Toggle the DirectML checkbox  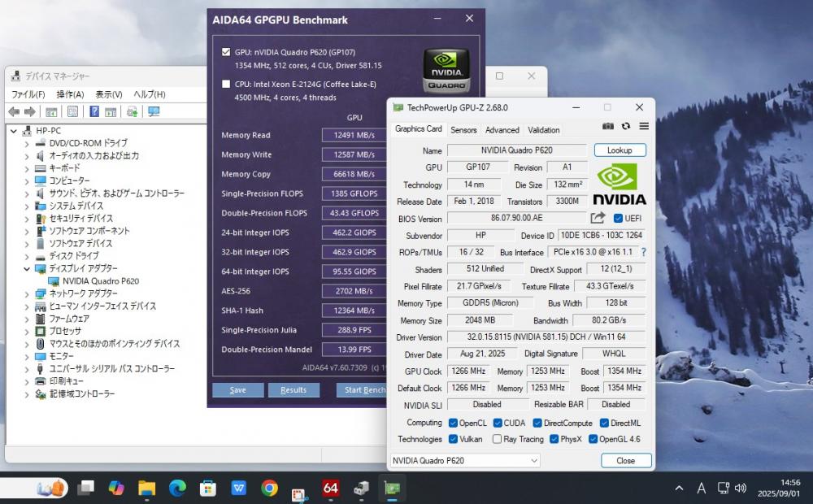click(x=604, y=423)
